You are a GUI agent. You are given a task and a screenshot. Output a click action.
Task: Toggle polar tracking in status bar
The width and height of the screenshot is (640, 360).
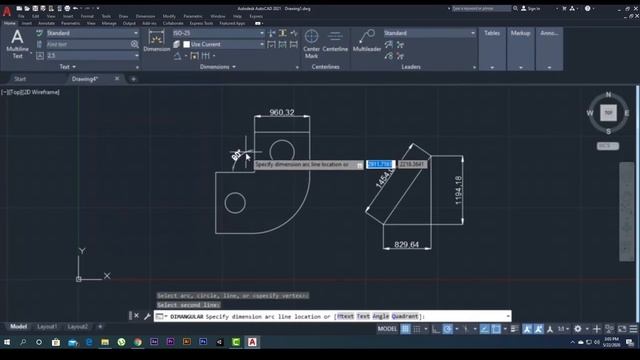point(447,329)
